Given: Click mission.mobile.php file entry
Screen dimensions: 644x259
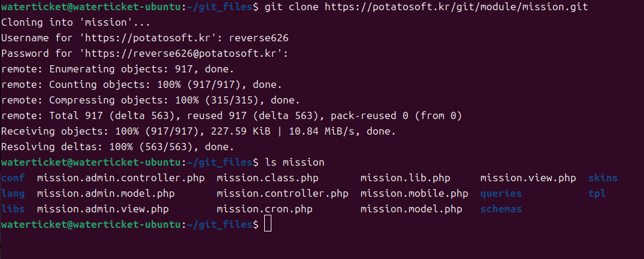Looking at the screenshot, I should click(415, 194).
